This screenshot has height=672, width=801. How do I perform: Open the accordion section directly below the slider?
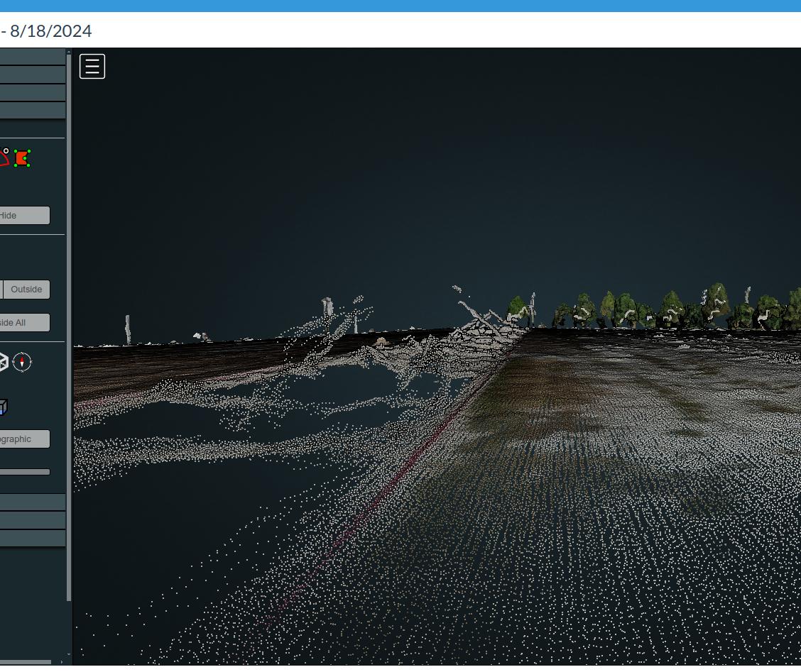32,502
